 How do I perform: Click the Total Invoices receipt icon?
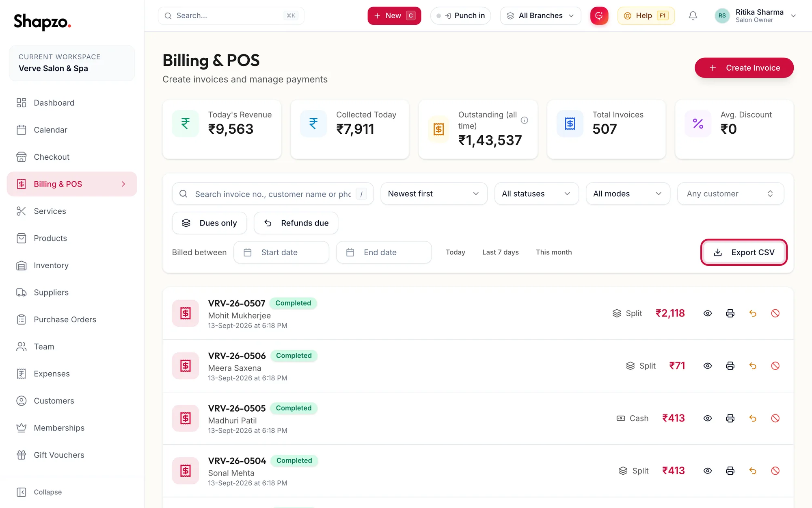coord(570,124)
